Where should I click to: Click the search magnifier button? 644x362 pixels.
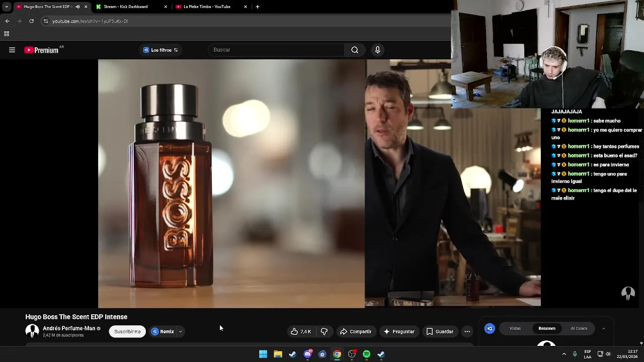click(355, 50)
